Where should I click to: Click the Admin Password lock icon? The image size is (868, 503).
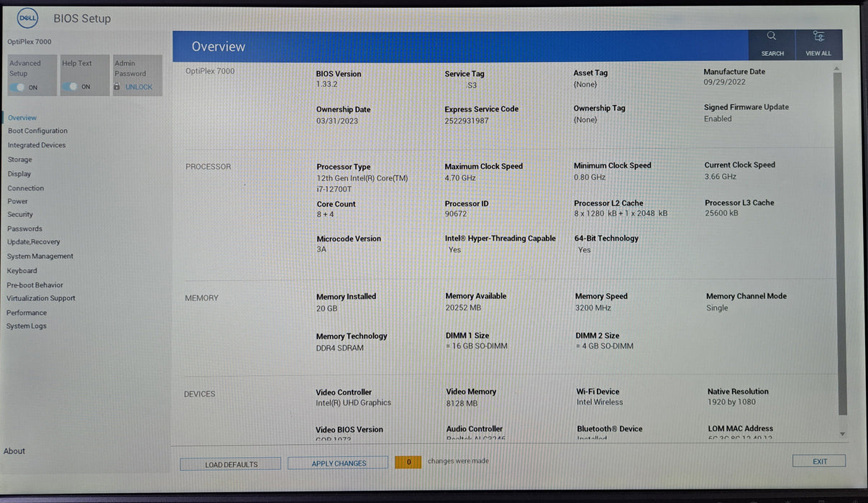[117, 87]
